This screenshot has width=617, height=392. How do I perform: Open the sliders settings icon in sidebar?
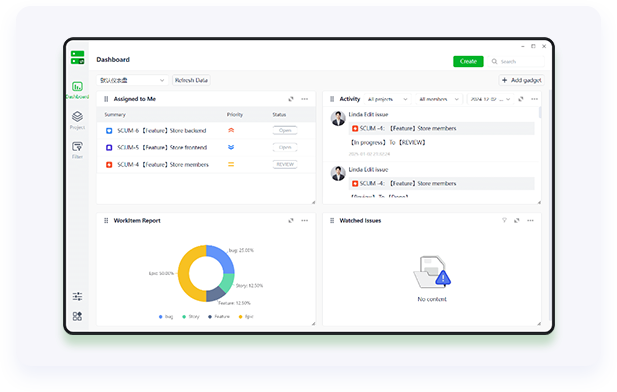[x=77, y=296]
